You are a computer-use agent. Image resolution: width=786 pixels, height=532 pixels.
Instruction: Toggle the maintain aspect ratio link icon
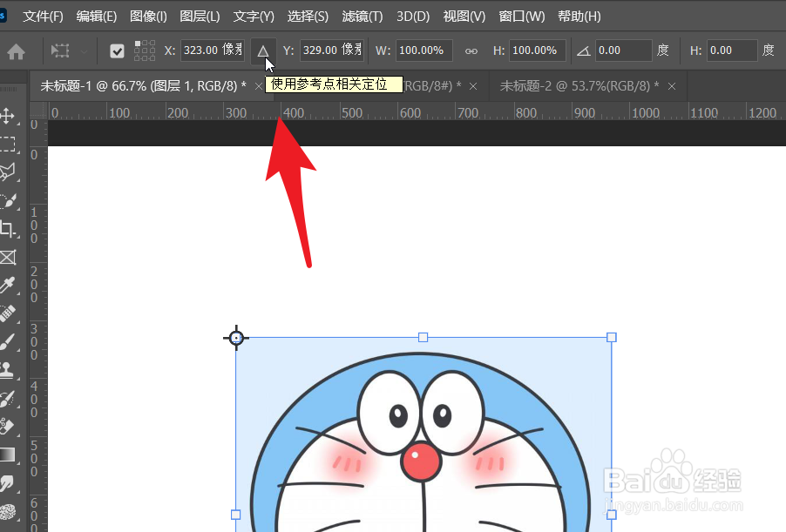471,51
